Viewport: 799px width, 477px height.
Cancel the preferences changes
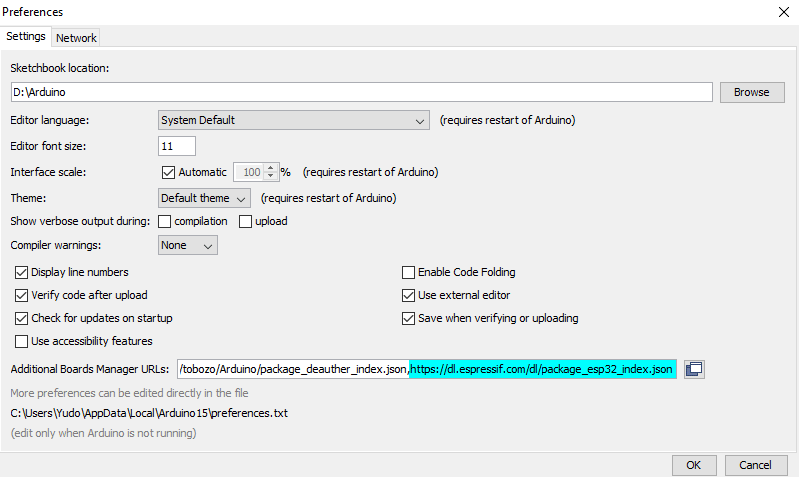755,465
